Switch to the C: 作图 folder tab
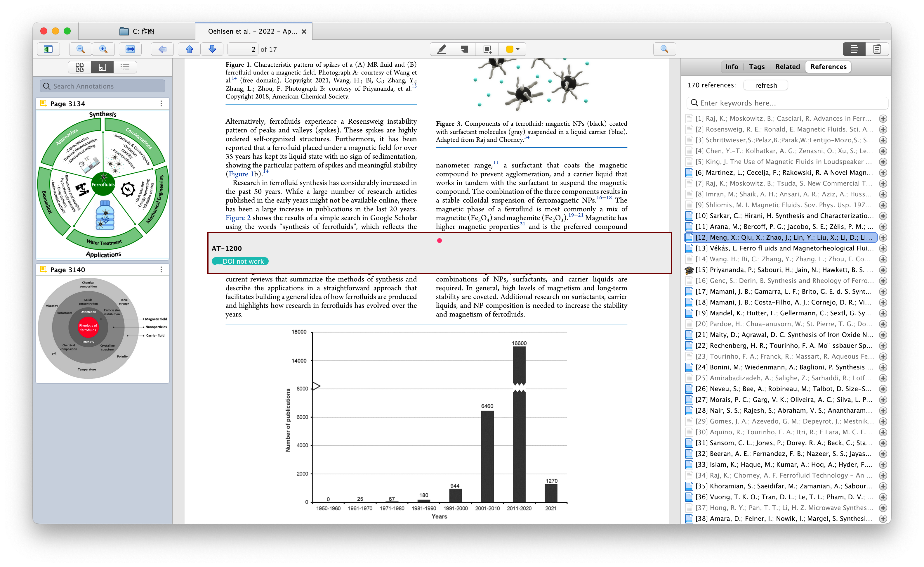Image resolution: width=924 pixels, height=567 pixels. point(137,31)
